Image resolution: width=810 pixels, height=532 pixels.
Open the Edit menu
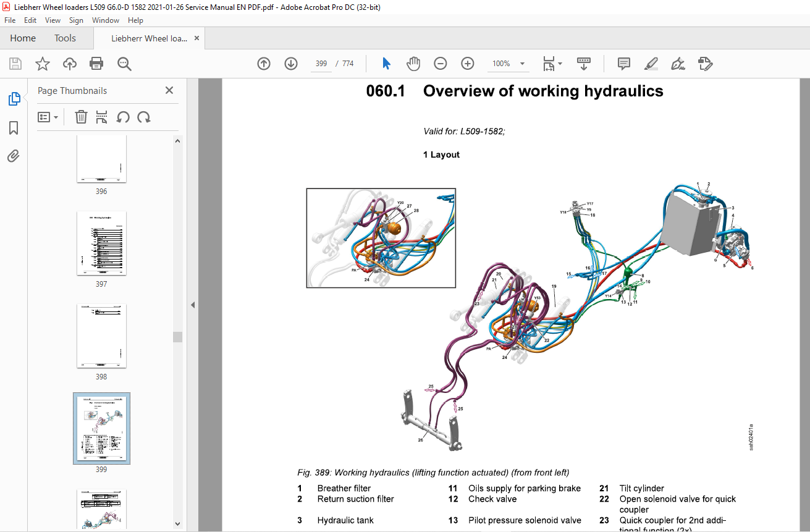coord(30,20)
